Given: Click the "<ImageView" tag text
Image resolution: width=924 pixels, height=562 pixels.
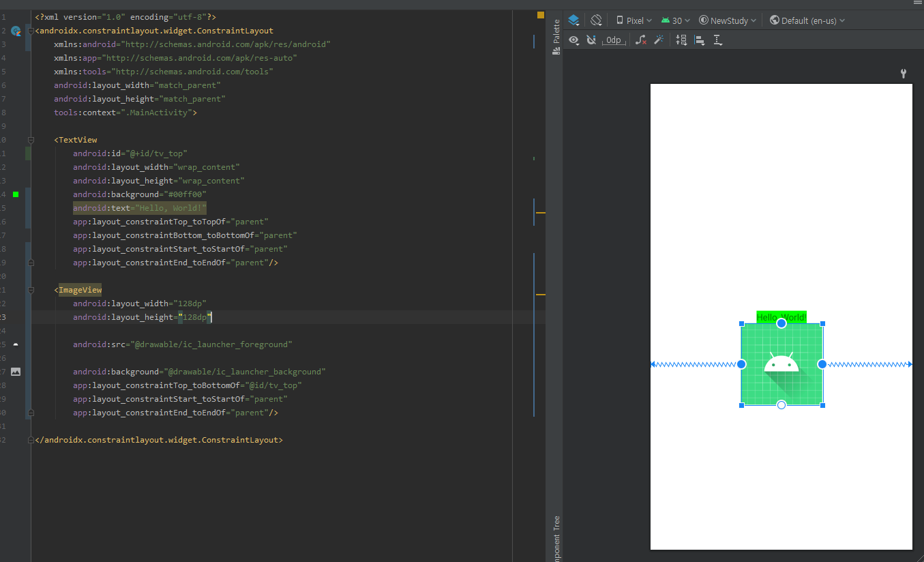Looking at the screenshot, I should click(x=78, y=290).
